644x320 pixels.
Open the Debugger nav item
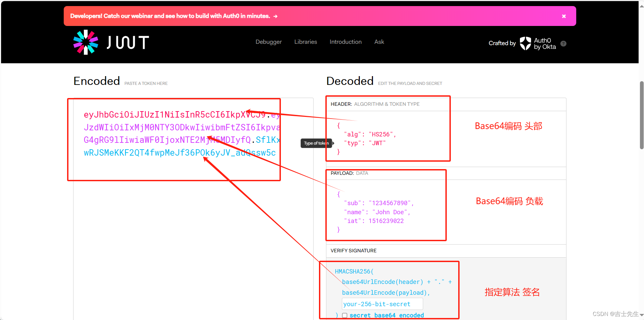click(x=269, y=42)
